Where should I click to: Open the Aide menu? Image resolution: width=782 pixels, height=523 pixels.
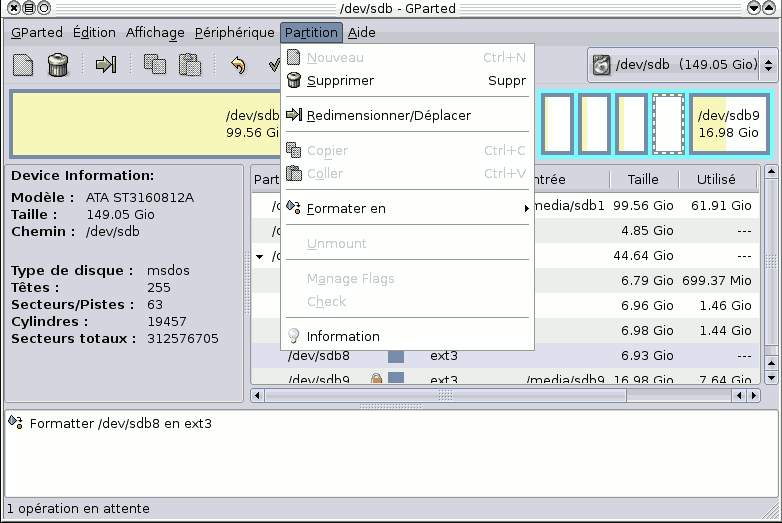click(x=362, y=32)
